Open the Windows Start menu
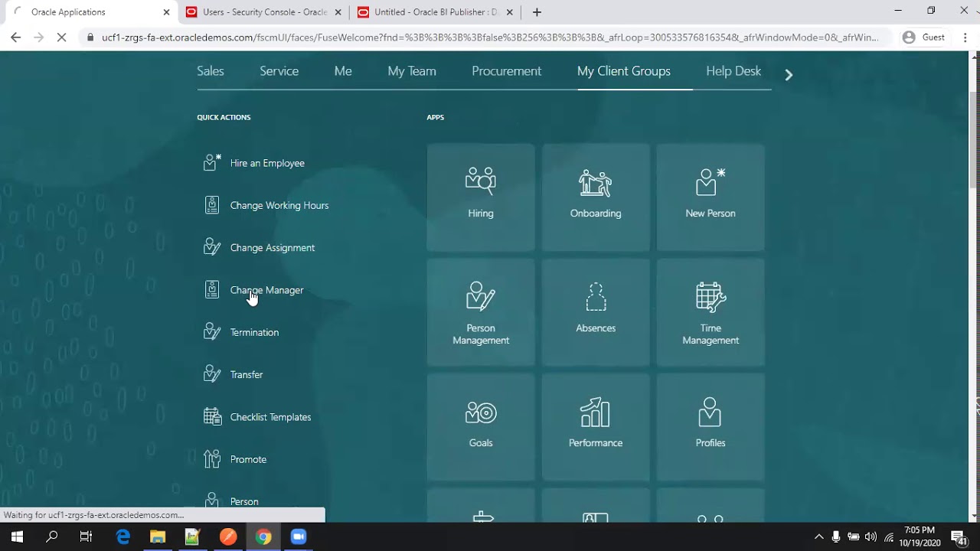The width and height of the screenshot is (980, 551). pos(17,537)
